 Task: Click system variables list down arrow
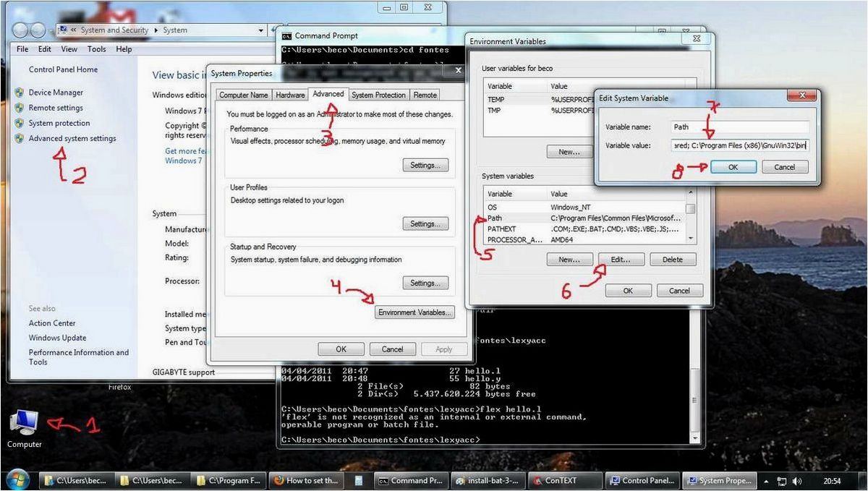pos(691,239)
